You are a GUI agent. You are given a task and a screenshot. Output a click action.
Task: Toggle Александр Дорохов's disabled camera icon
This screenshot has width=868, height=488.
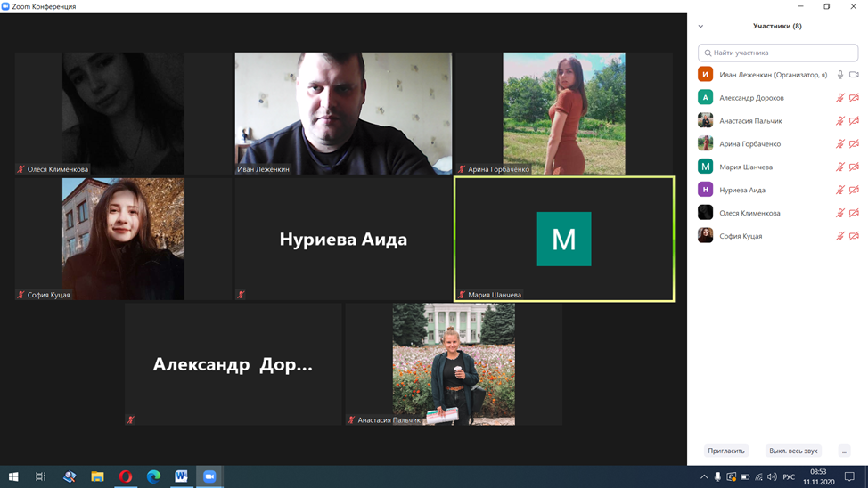[854, 98]
